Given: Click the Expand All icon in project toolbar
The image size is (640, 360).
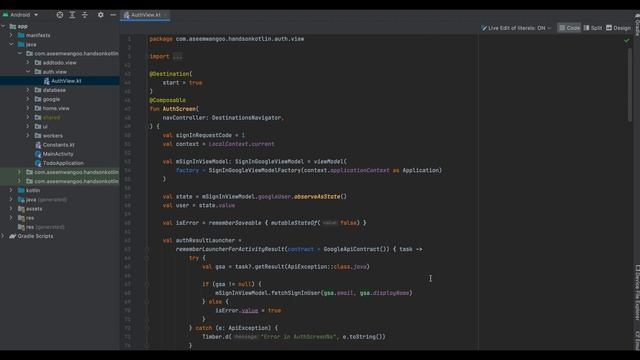Looking at the screenshot, I should pyautogui.click(x=72, y=15).
